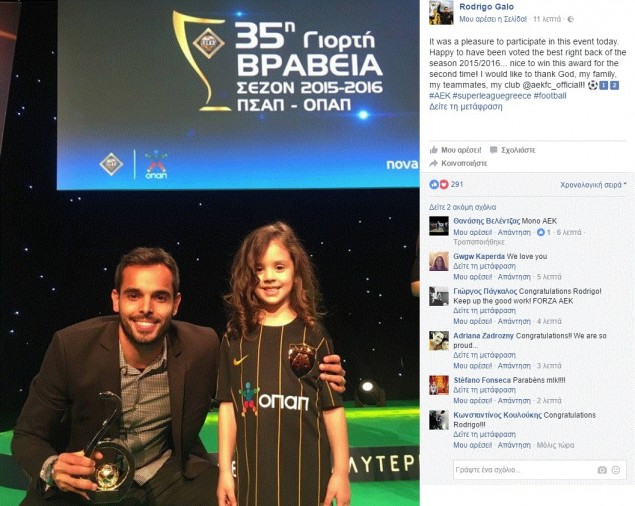Open Adriana Zadrozny's profile name
Screen dimensions: 635x506
(483, 336)
